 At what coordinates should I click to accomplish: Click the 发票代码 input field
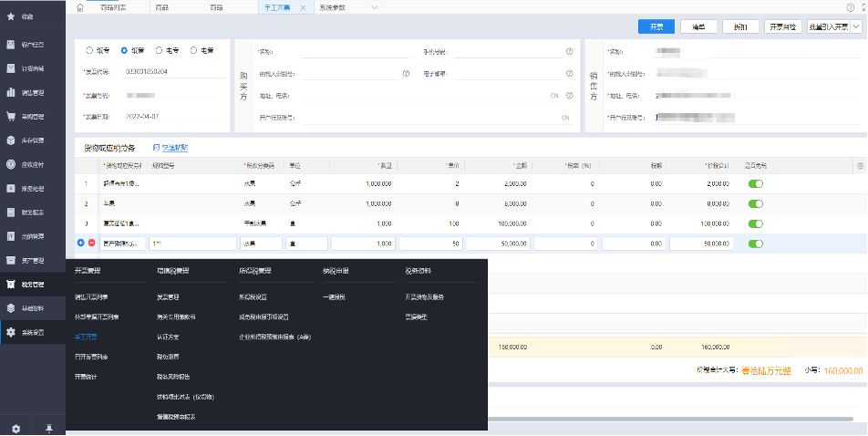click(x=173, y=71)
